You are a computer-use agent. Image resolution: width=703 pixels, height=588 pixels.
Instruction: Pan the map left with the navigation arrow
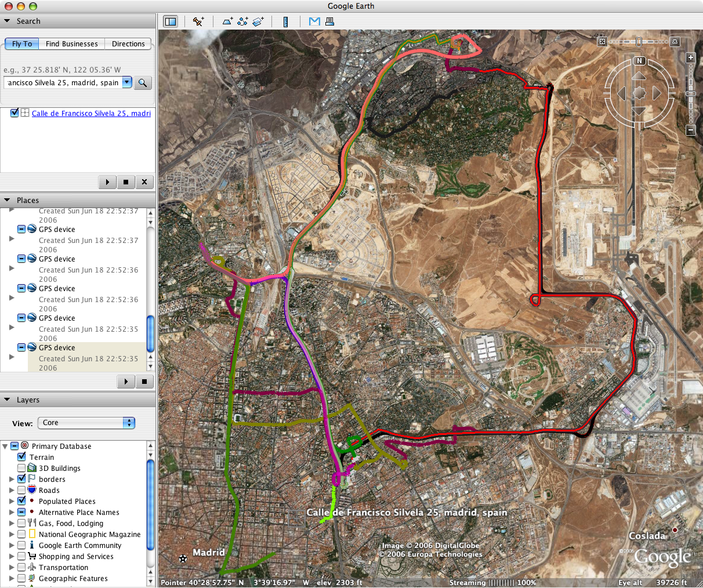622,93
